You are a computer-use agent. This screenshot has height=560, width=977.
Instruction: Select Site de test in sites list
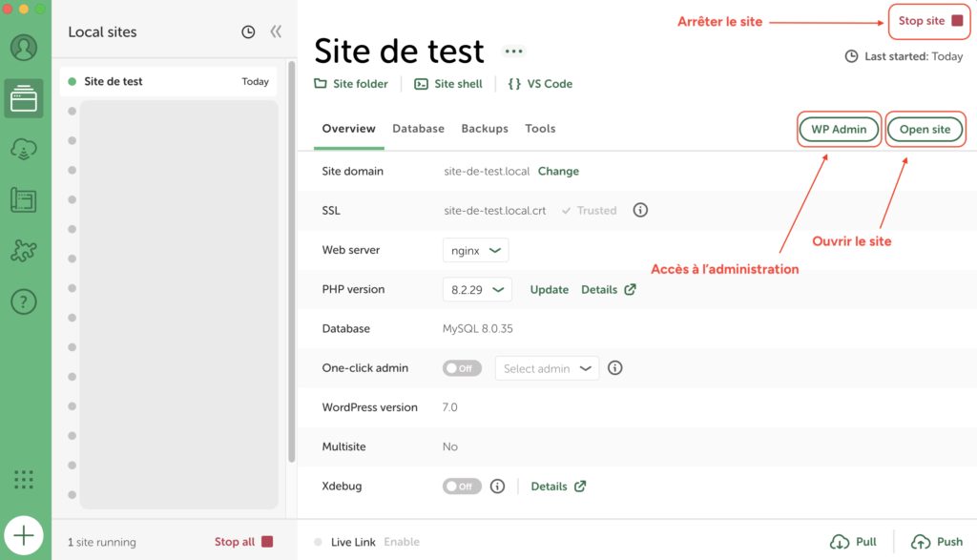pos(168,82)
